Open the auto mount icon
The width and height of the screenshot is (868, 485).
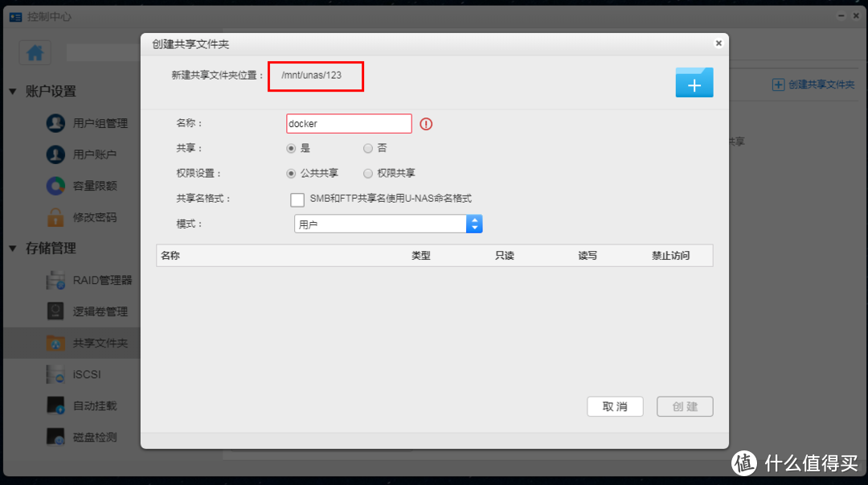(55, 405)
